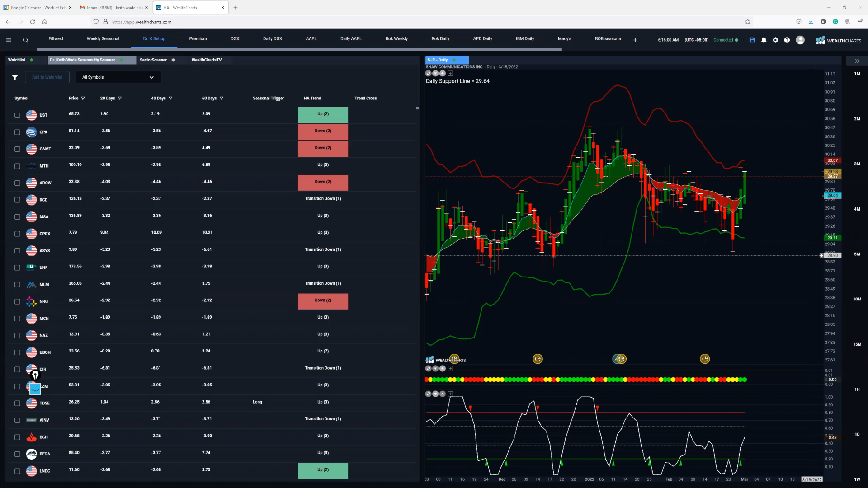The height and width of the screenshot is (488, 868).
Task: Check the MSA row checkbox
Action: 17,217
